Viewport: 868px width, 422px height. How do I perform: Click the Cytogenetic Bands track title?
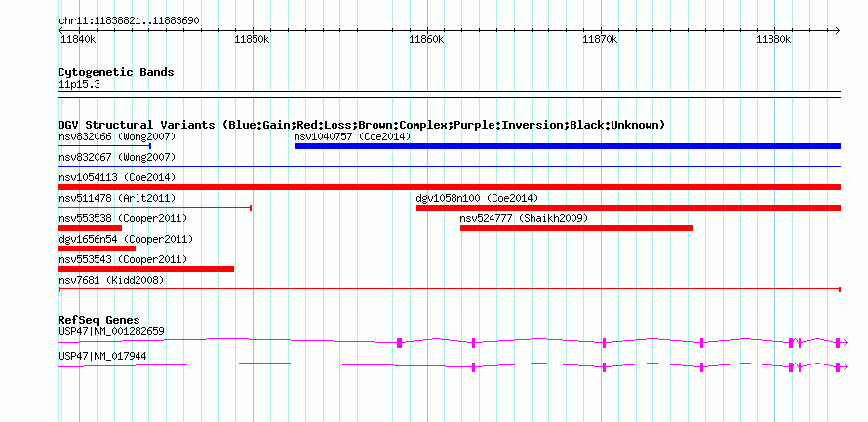116,72
